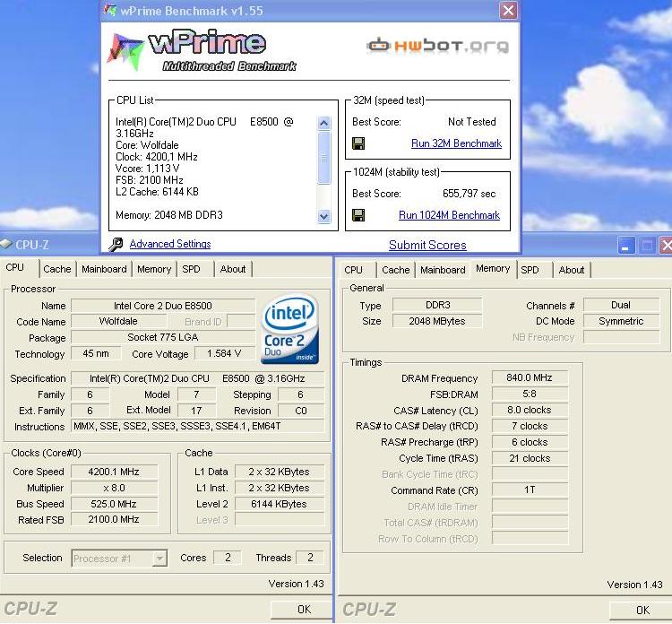Run the 1024M Benchmark
Image resolution: width=672 pixels, height=624 pixels.
tap(449, 215)
